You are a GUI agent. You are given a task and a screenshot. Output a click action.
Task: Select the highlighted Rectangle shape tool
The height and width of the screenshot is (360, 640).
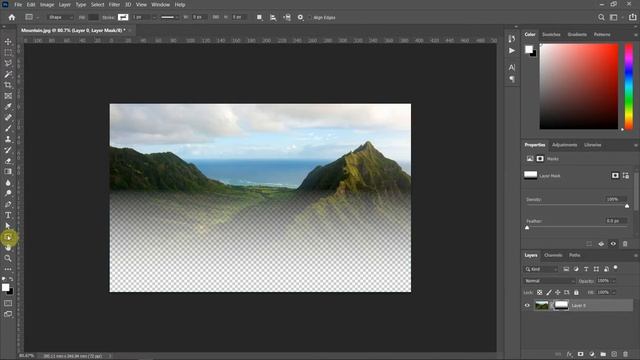(8, 237)
